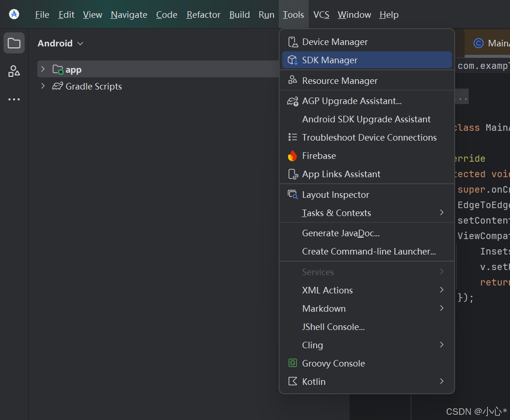
Task: Switch to the MainActivity editor tab
Action: tap(487, 43)
